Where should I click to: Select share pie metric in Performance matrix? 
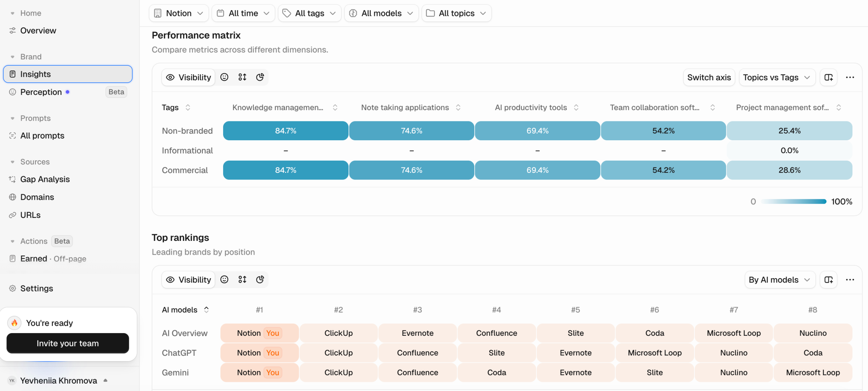click(260, 77)
